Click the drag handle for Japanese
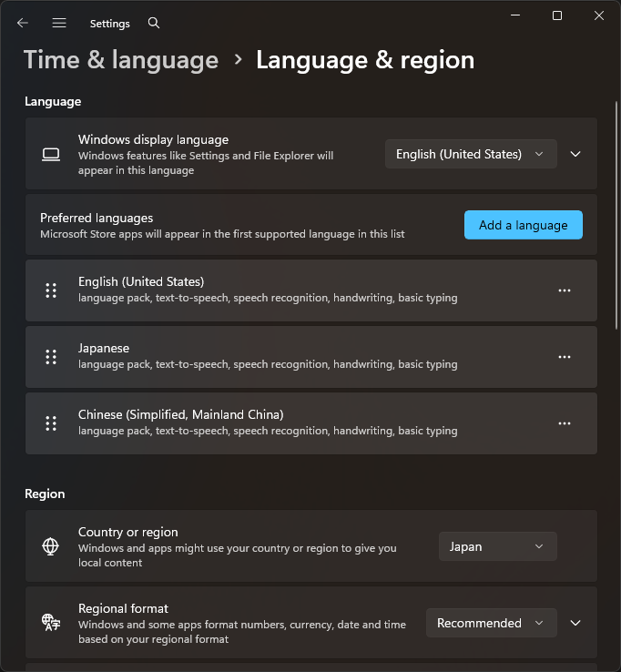 pyautogui.click(x=51, y=357)
